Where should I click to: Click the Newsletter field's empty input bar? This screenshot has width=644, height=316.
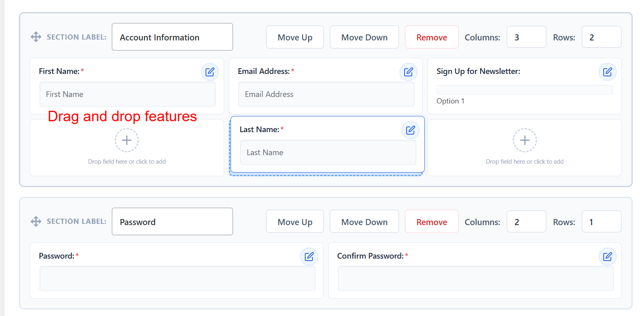click(x=524, y=90)
